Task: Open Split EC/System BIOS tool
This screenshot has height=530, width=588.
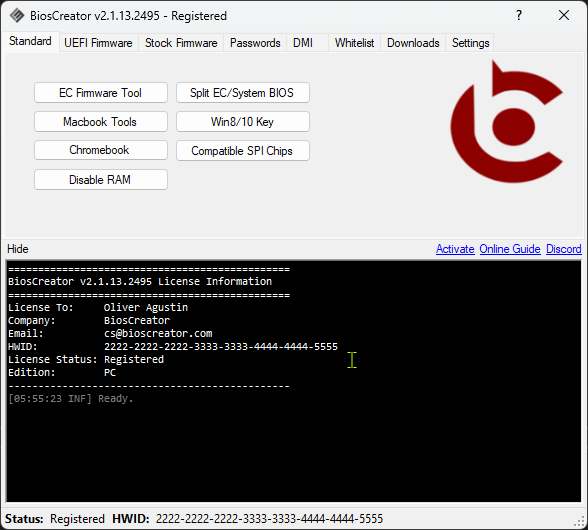Action: 243,93
